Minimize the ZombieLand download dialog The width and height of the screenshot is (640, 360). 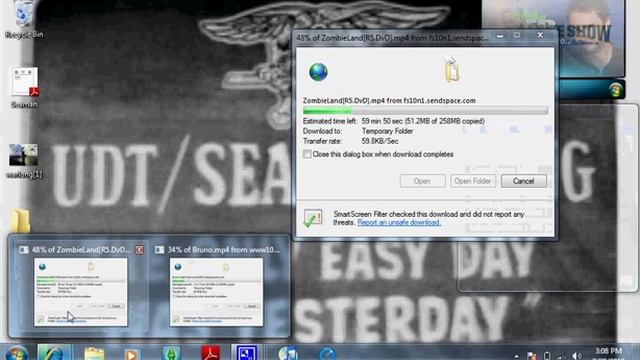click(500, 36)
